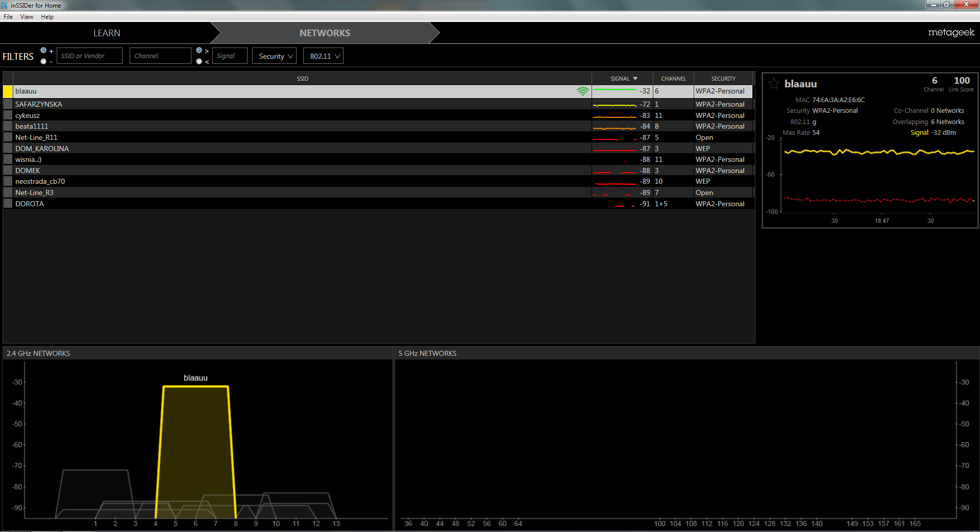
Task: Click the green wifi connected icon on blaauu row
Action: [582, 91]
